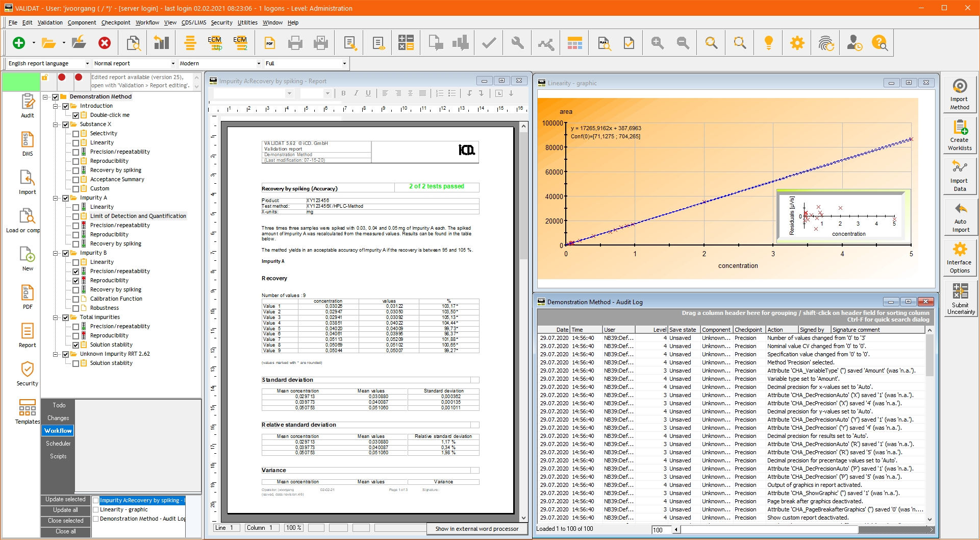Toggle the Selectivity checkbox under Substance X
Image resolution: width=980 pixels, height=540 pixels.
coord(76,134)
